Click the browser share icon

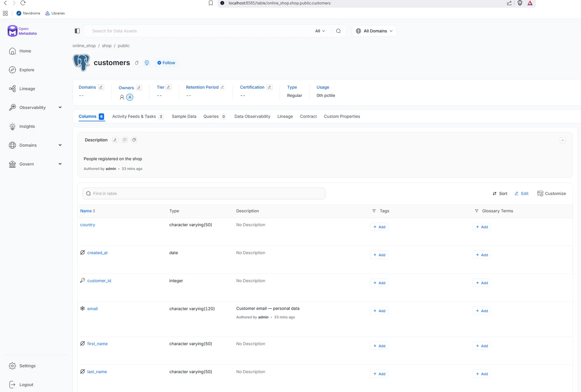click(509, 3)
